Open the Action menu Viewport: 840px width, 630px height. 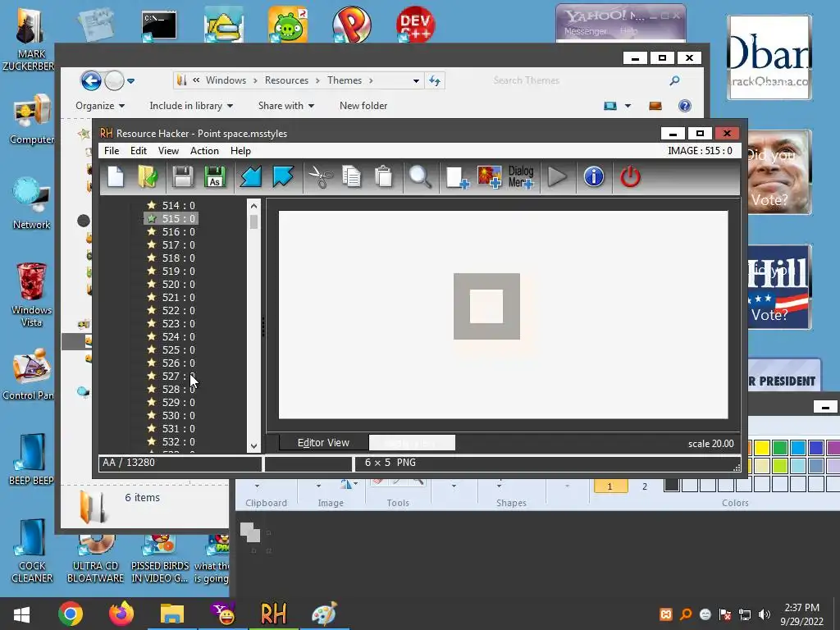click(x=204, y=151)
